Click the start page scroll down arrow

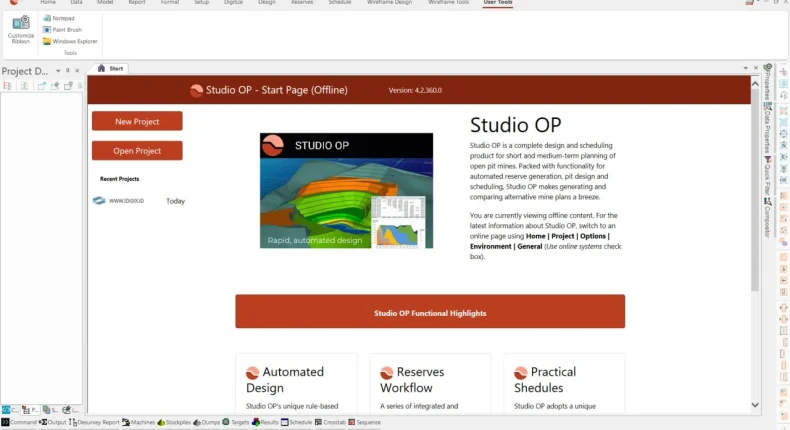[x=755, y=404]
